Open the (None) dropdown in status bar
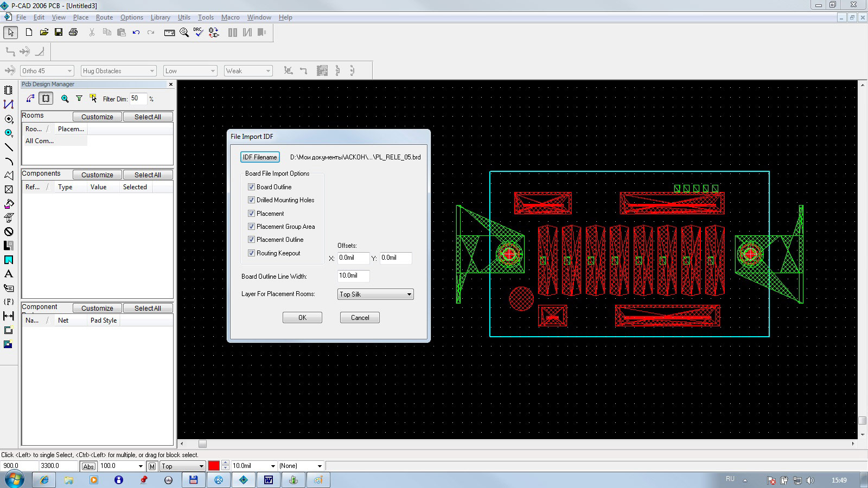 pos(320,466)
